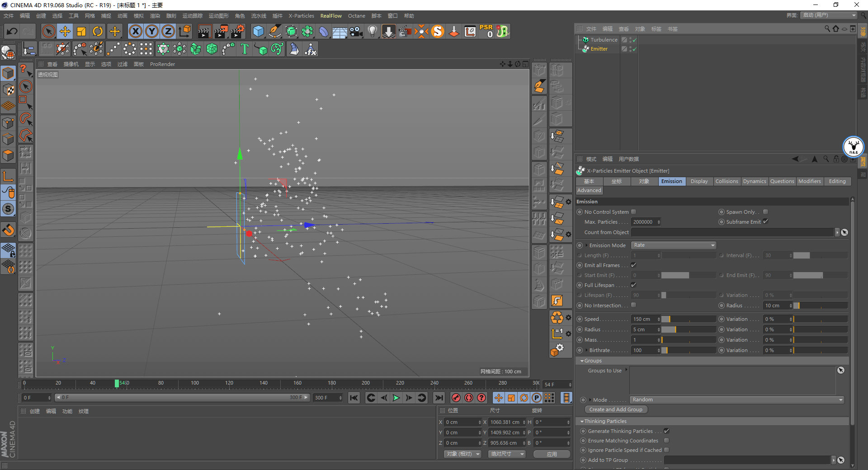Uncheck the Subframe Emit checkbox
This screenshot has width=868, height=470.
(765, 221)
